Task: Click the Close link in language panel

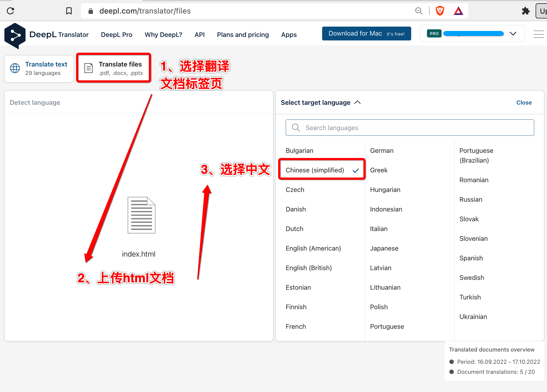Action: pos(524,103)
